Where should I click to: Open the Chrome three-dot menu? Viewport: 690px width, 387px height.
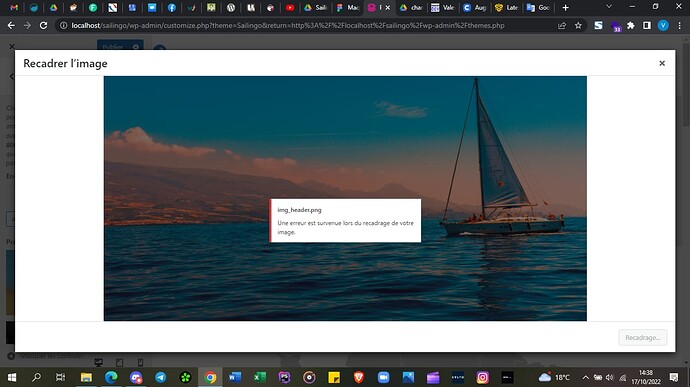[x=679, y=26]
